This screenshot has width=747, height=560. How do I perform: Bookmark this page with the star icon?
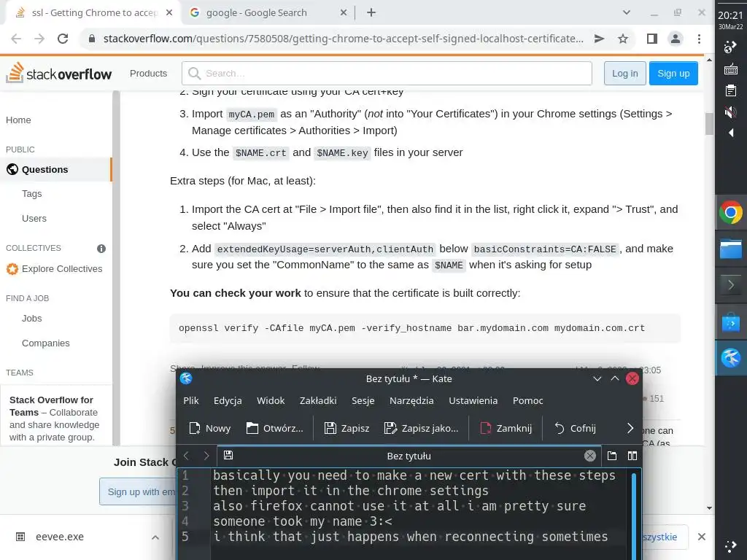(x=623, y=39)
